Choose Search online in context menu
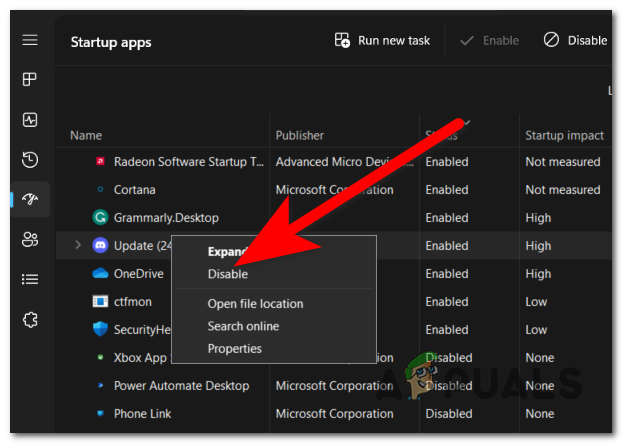Viewport: 623px width, 444px height. click(x=243, y=326)
